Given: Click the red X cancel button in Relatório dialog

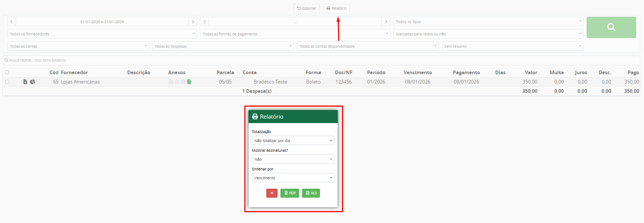Looking at the screenshot, I should click(272, 193).
